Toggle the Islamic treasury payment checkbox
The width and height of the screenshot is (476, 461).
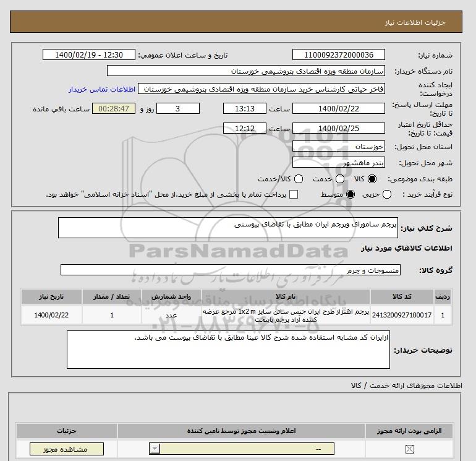click(294, 194)
